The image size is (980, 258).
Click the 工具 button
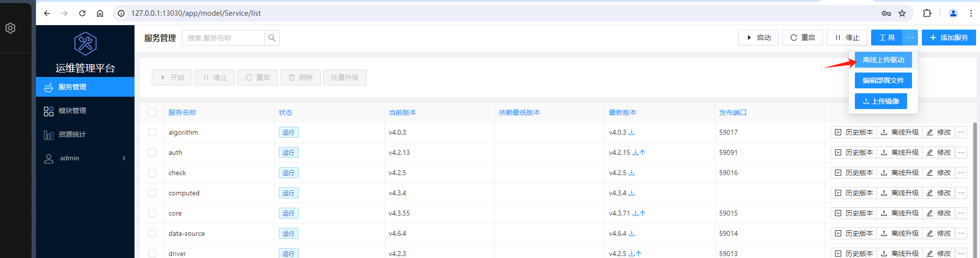(887, 37)
